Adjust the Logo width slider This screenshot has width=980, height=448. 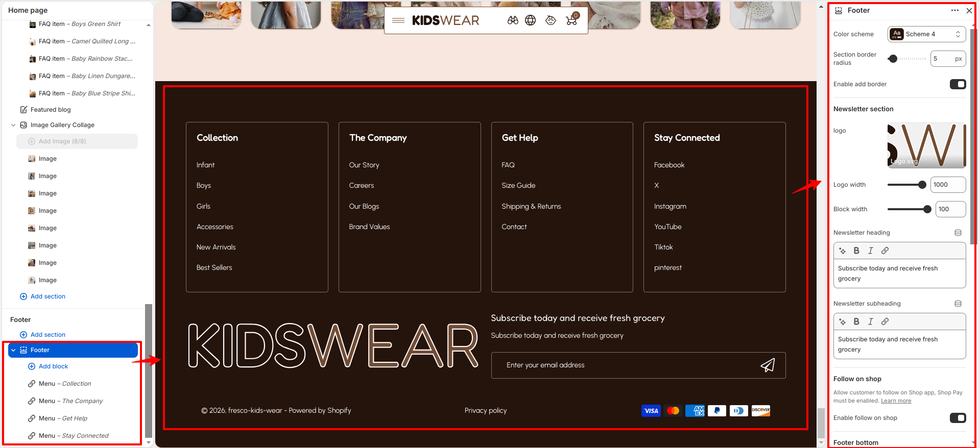pos(907,185)
